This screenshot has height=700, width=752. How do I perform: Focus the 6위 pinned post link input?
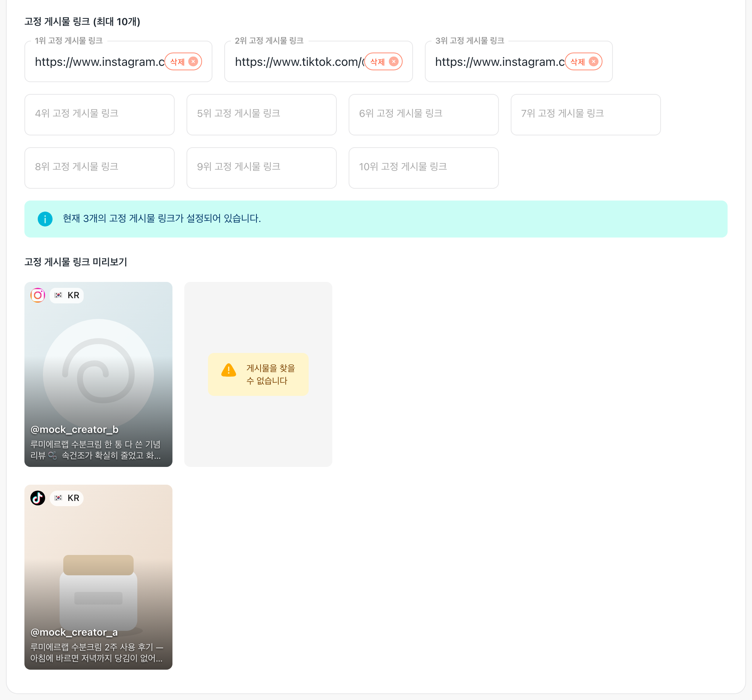[423, 115]
